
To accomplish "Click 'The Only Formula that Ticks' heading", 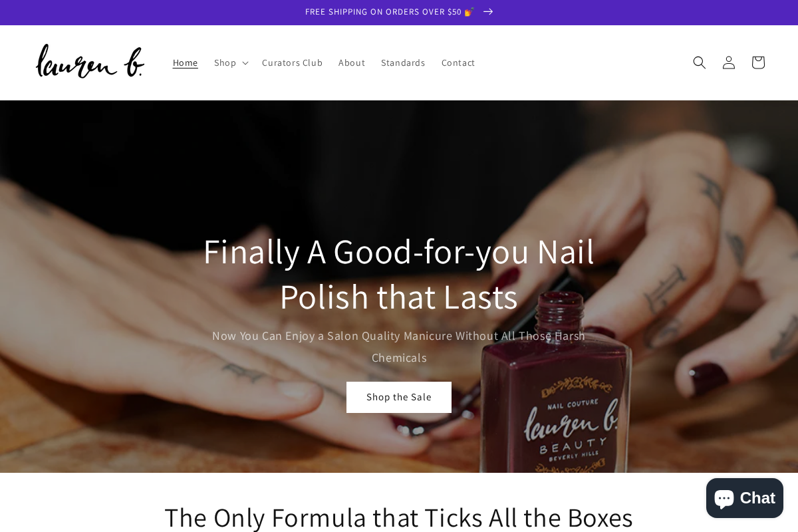I will click(x=399, y=517).
